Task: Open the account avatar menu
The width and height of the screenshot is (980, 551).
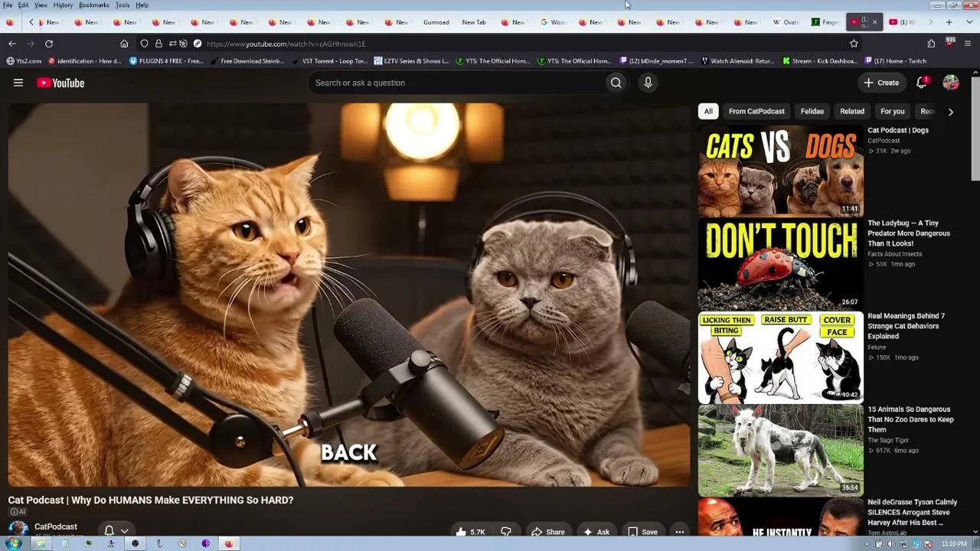Action: 951,83
